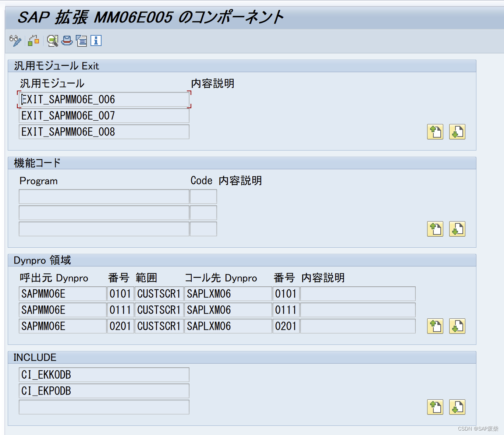Select SAPLXM06 in the 0111 row

coord(228,310)
